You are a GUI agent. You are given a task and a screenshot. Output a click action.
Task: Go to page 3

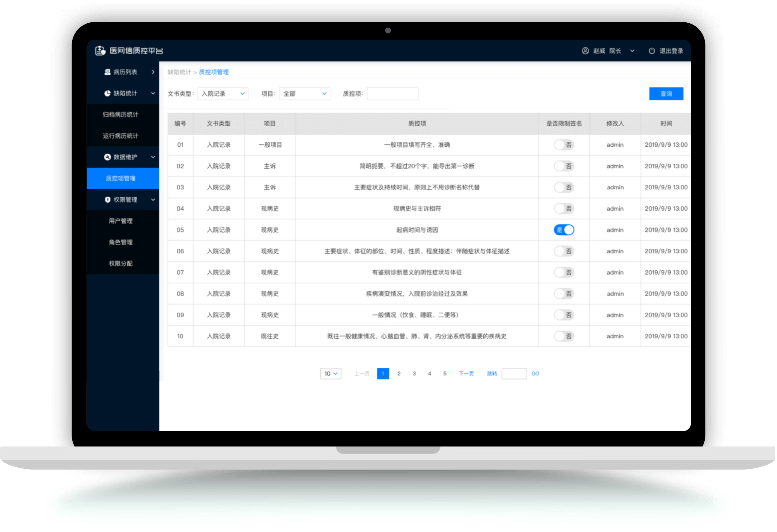pyautogui.click(x=415, y=374)
